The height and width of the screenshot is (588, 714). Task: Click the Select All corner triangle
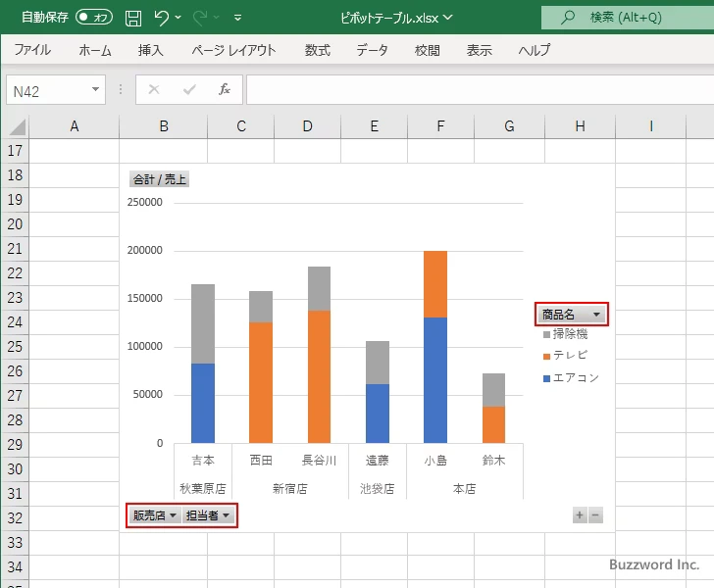click(x=17, y=126)
